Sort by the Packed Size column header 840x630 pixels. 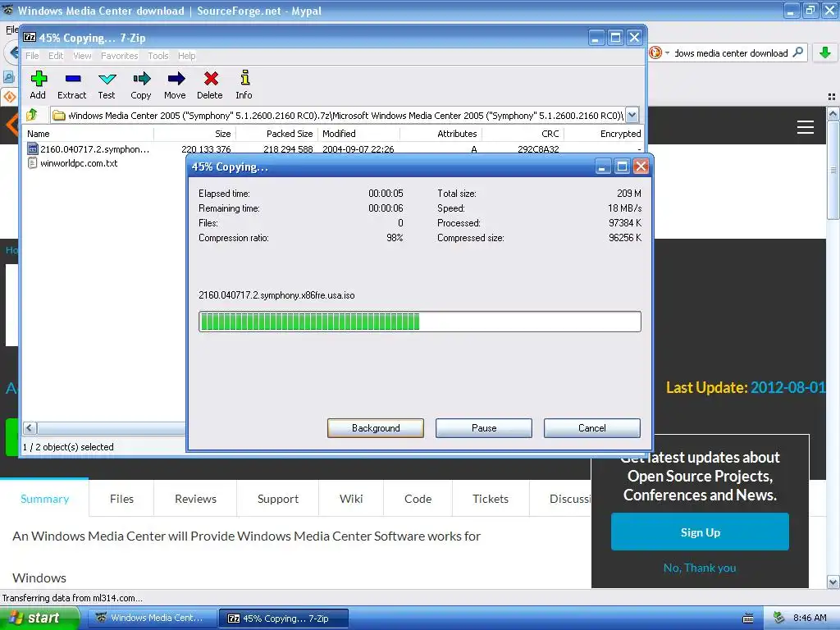pos(277,134)
